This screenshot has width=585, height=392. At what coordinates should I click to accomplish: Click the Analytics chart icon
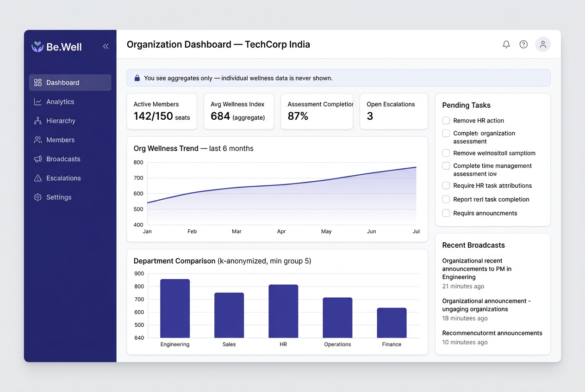[38, 102]
